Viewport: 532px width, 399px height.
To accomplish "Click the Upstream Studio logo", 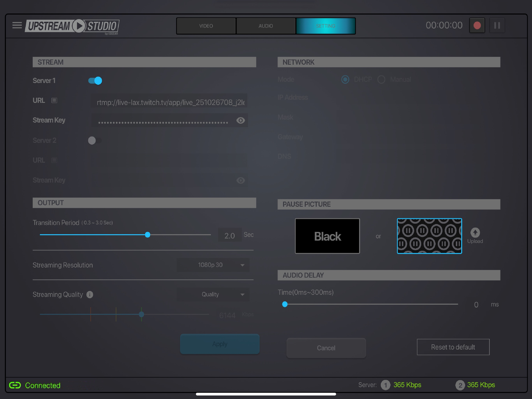I will (72, 26).
